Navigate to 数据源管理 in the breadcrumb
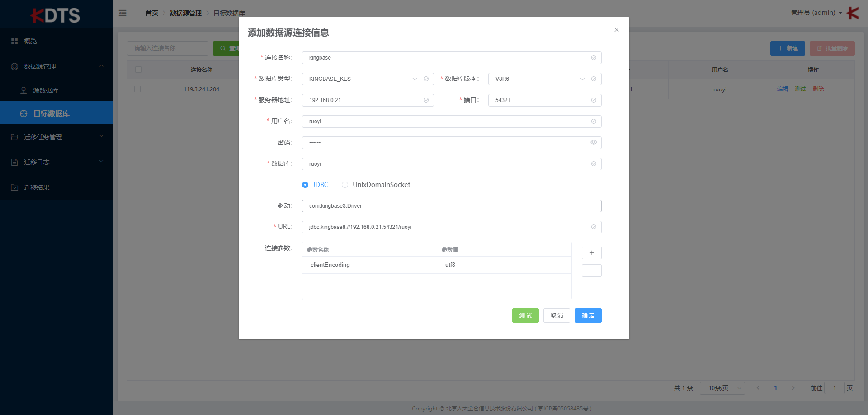 (x=185, y=13)
